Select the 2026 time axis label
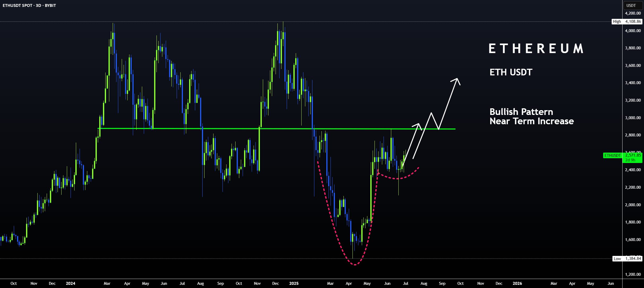Image resolution: width=644 pixels, height=288 pixels. tap(517, 283)
